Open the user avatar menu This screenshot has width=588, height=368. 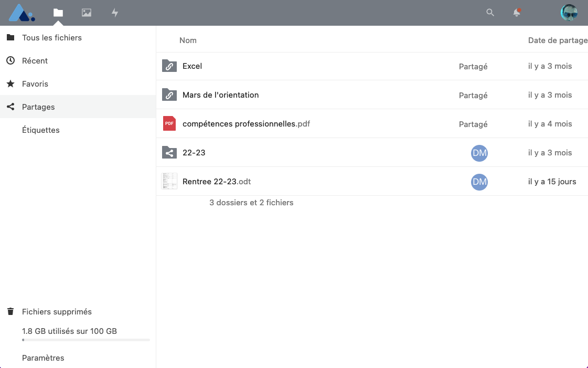569,13
